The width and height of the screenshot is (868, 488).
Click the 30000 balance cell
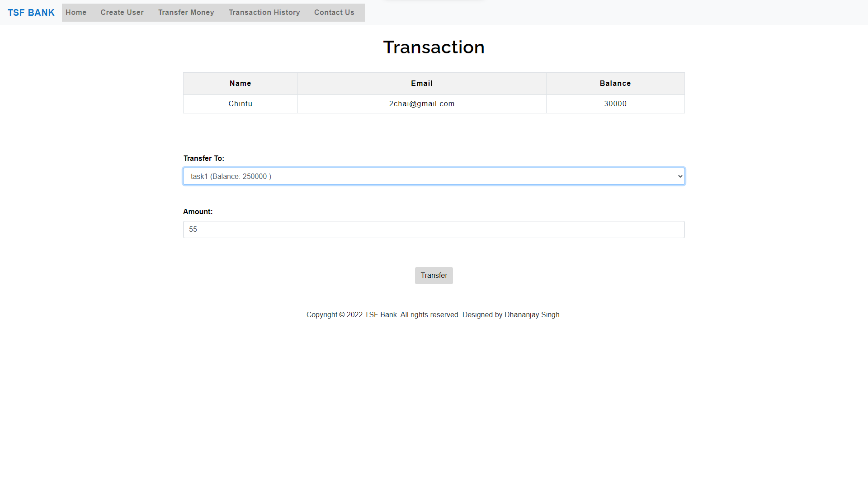(615, 103)
